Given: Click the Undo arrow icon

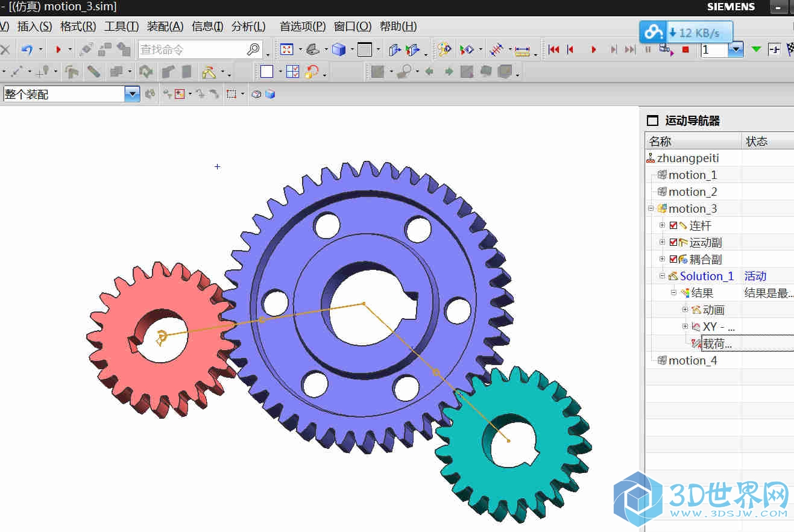Looking at the screenshot, I should tap(27, 49).
